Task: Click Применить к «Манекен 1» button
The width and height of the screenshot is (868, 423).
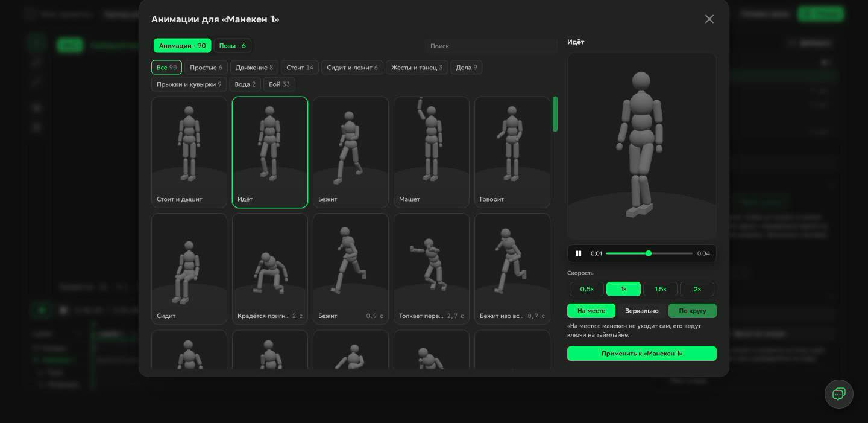Action: [x=642, y=354]
